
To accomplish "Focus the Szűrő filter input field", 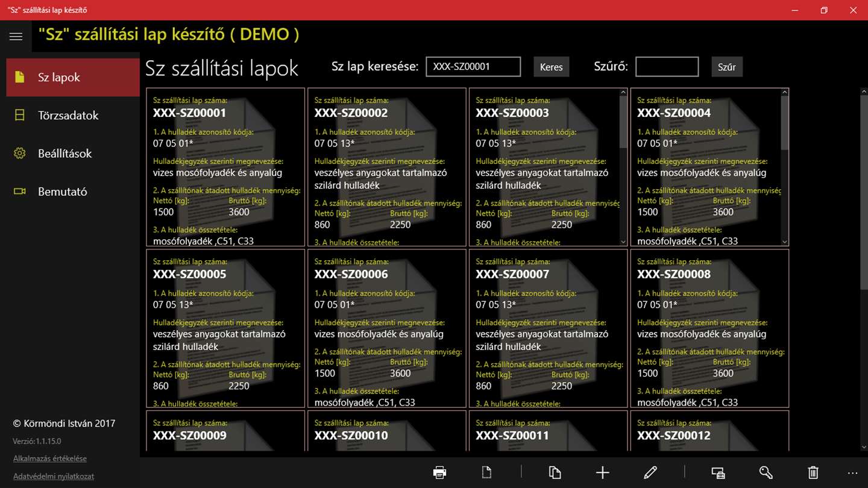I will (667, 67).
